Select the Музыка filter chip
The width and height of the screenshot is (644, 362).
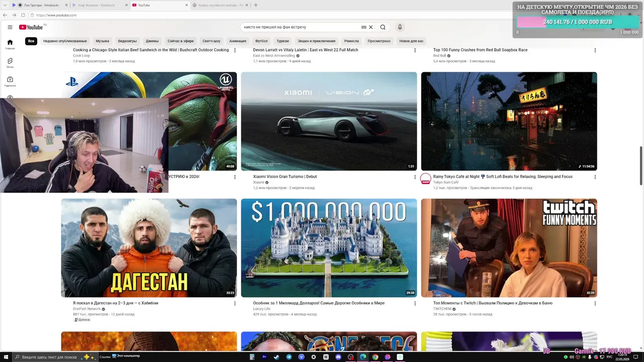tap(102, 41)
